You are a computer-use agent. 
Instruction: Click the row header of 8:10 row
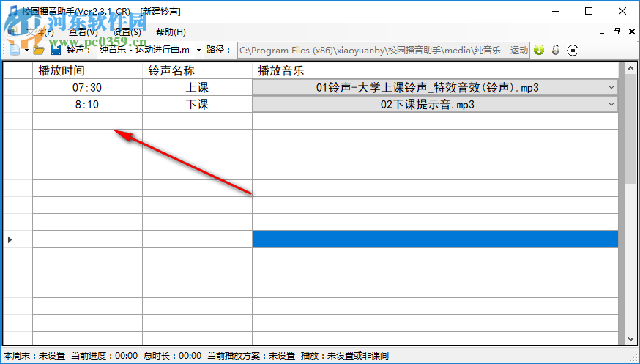18,105
